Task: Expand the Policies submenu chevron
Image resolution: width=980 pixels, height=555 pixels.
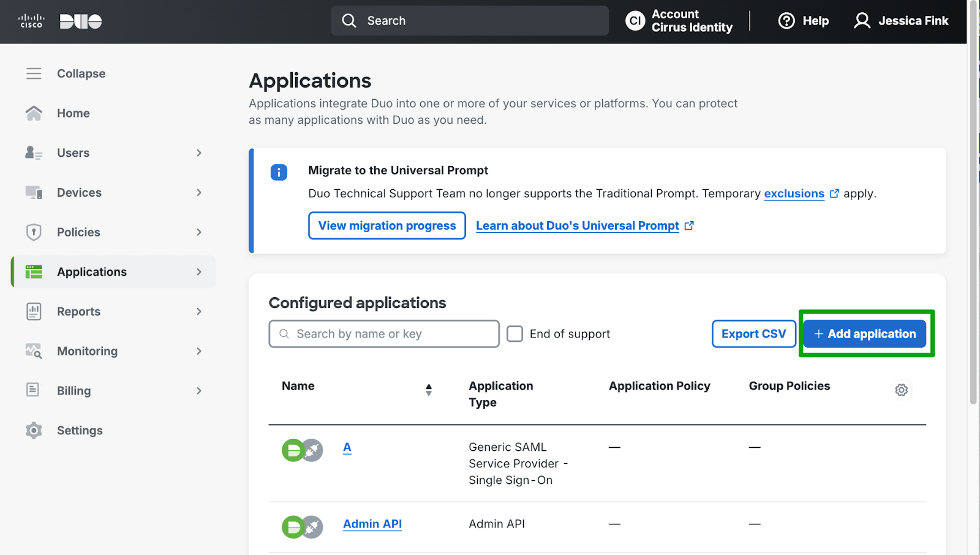Action: (199, 232)
